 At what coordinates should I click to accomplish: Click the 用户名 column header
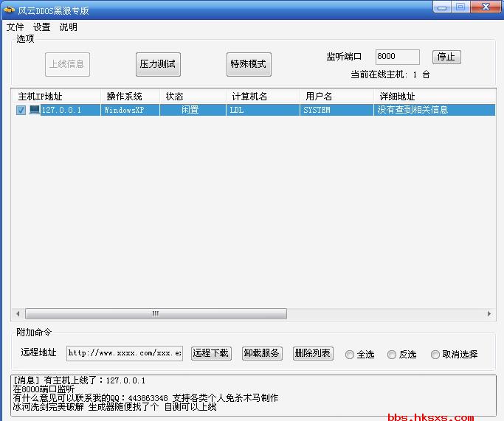[336, 97]
